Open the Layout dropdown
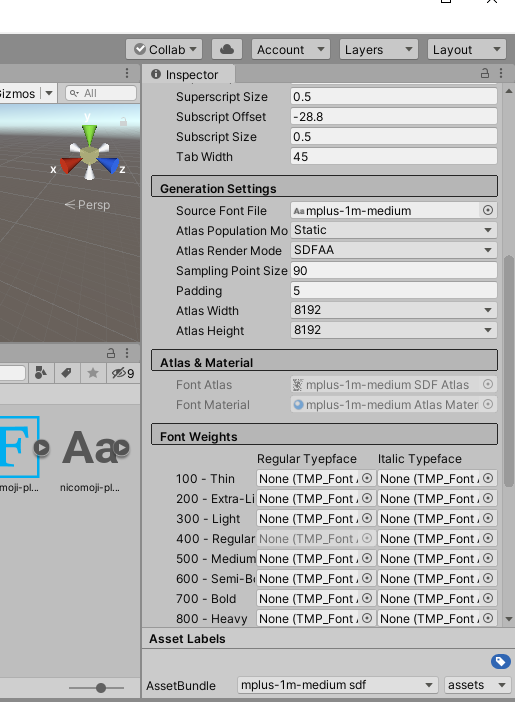Image resolution: width=515 pixels, height=702 pixels. 467,49
